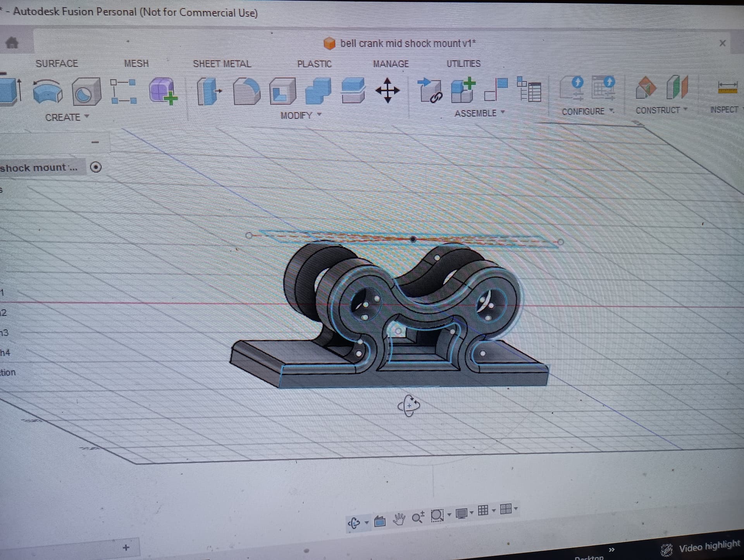Click the Combine bodies icon
The height and width of the screenshot is (560, 744).
click(x=318, y=91)
